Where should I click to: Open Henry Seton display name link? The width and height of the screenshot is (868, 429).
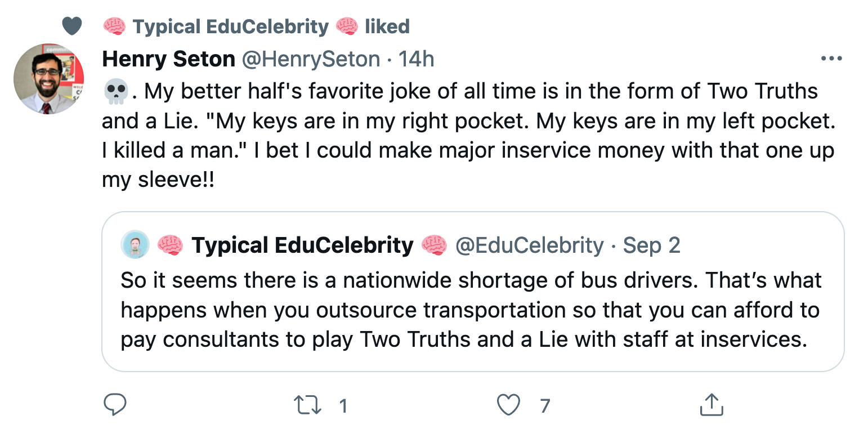[x=168, y=59]
